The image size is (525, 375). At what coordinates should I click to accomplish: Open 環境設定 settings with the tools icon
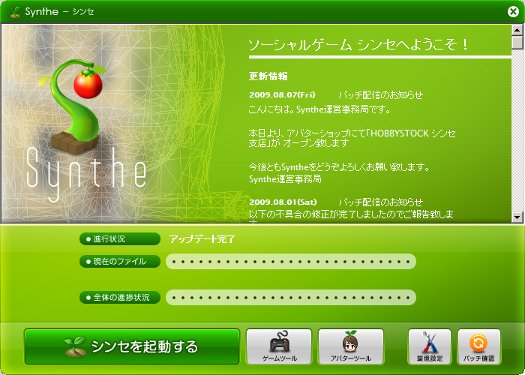430,347
